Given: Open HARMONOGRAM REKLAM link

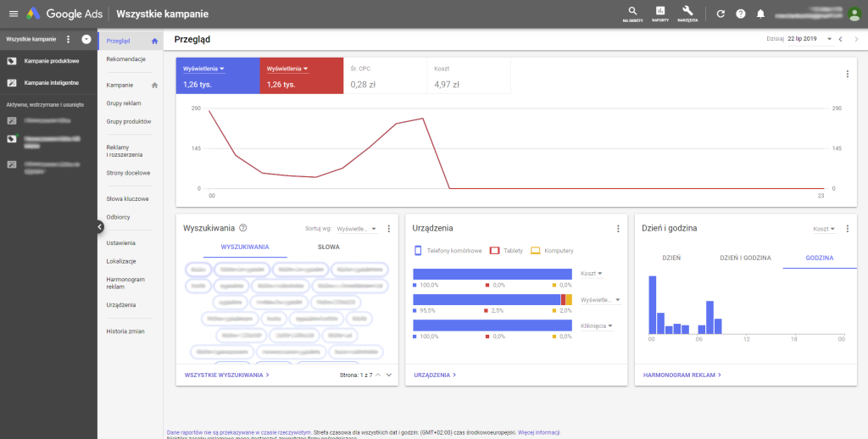Looking at the screenshot, I should 682,374.
